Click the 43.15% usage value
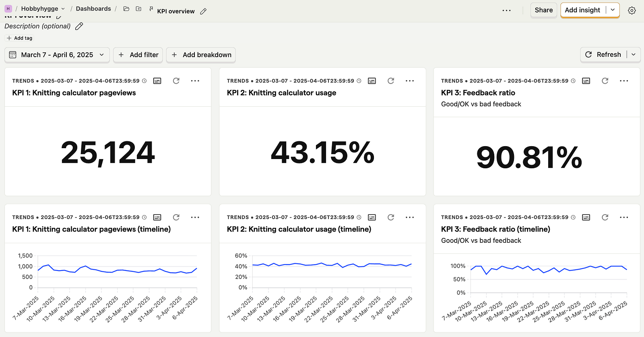 pos(322,153)
